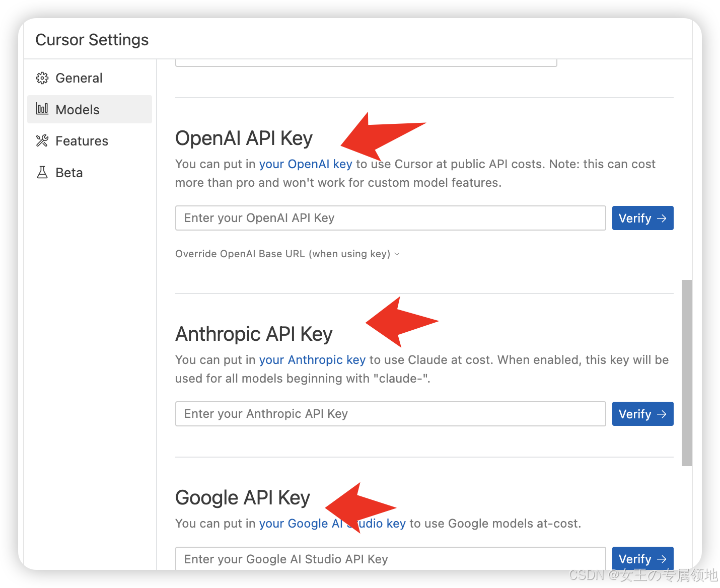The width and height of the screenshot is (720, 588).
Task: Click the settings panel vertical scrollbar
Action: tap(686, 373)
